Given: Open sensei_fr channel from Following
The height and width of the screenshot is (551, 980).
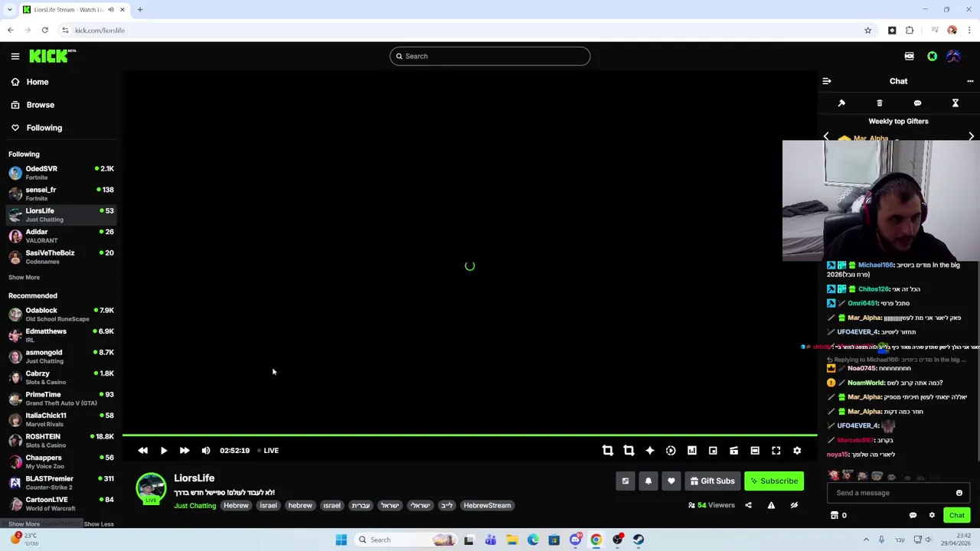Looking at the screenshot, I should (61, 194).
